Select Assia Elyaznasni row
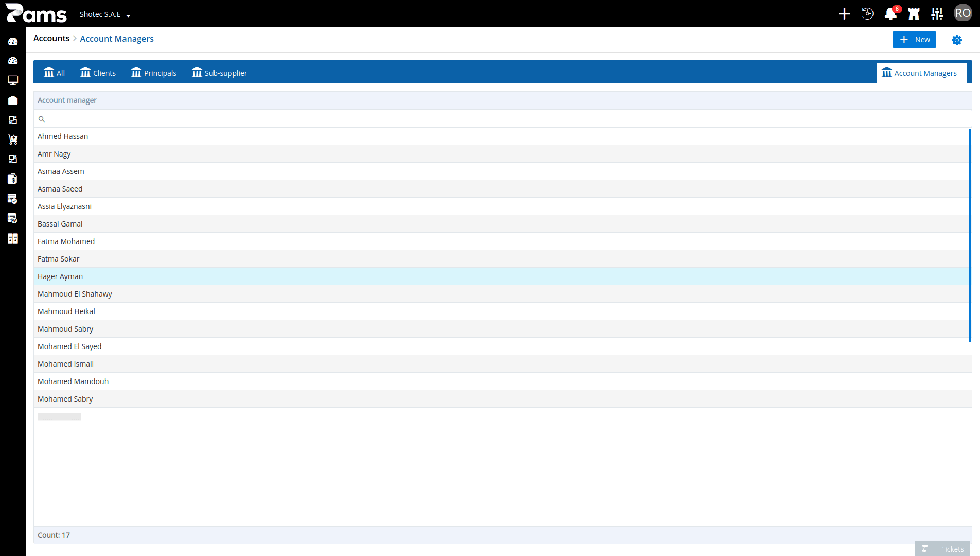Screen dimensions: 980x556 (x=502, y=206)
